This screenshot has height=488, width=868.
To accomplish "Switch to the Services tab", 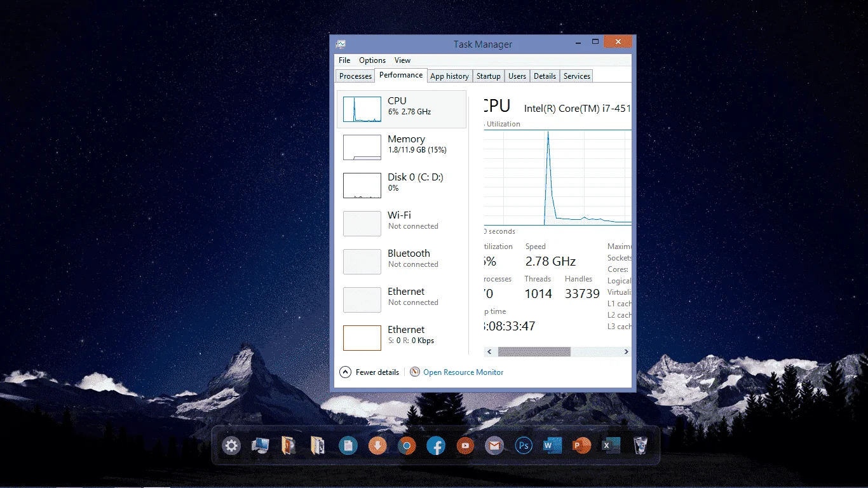I will pos(577,76).
